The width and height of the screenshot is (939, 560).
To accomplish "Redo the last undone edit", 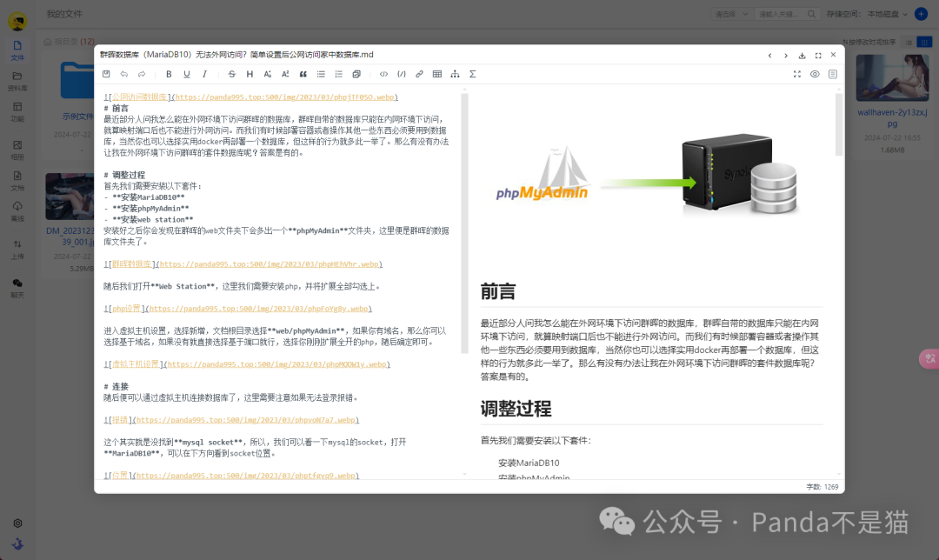I will (142, 74).
